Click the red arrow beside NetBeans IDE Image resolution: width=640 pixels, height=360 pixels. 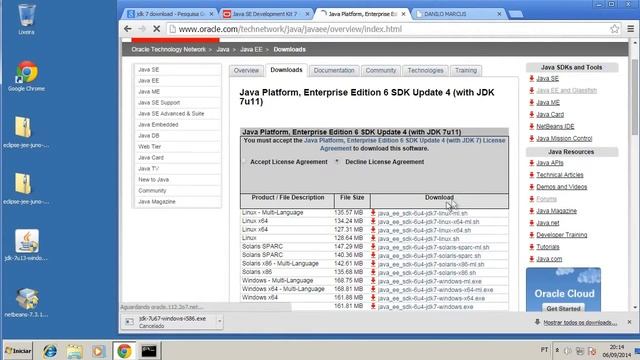tap(531, 127)
